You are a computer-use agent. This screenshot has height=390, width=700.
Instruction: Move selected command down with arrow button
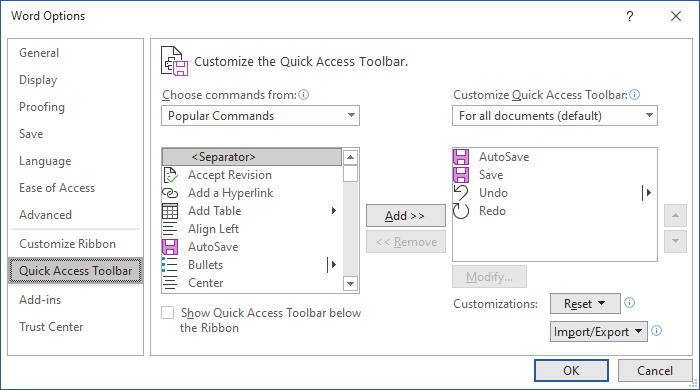[675, 241]
